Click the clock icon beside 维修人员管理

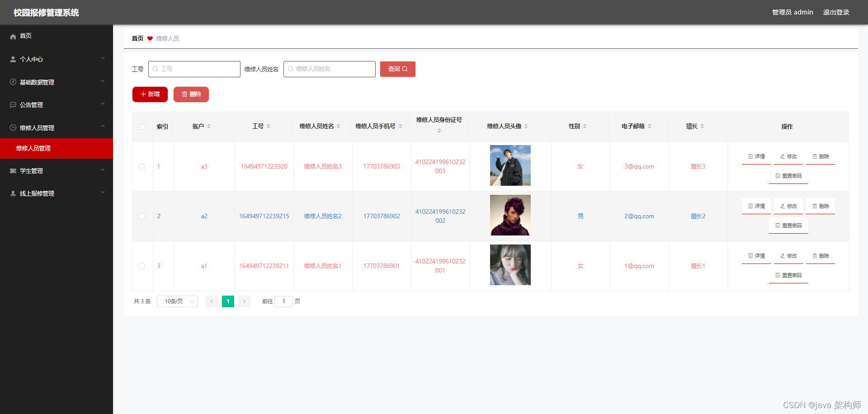(x=13, y=127)
